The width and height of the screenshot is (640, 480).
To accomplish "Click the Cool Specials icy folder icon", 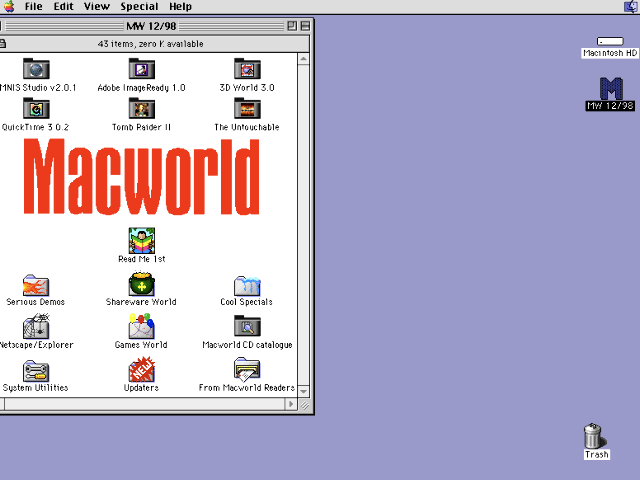I will click(247, 286).
